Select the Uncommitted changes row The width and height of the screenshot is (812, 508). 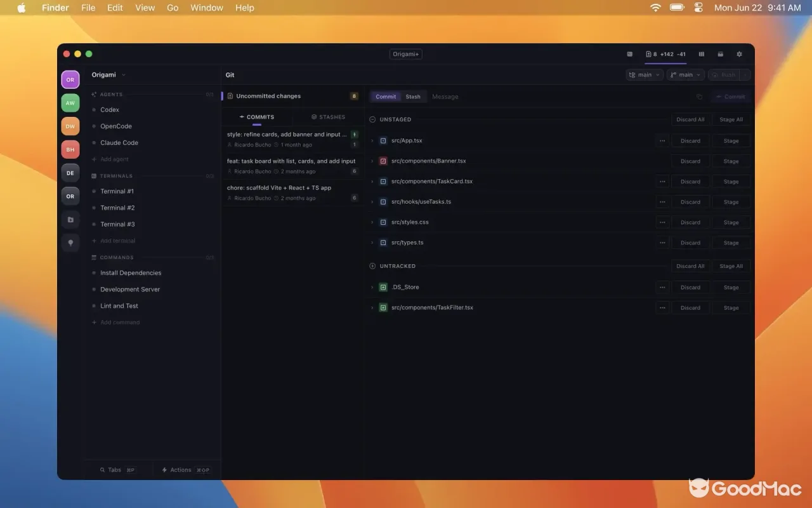pyautogui.click(x=292, y=97)
